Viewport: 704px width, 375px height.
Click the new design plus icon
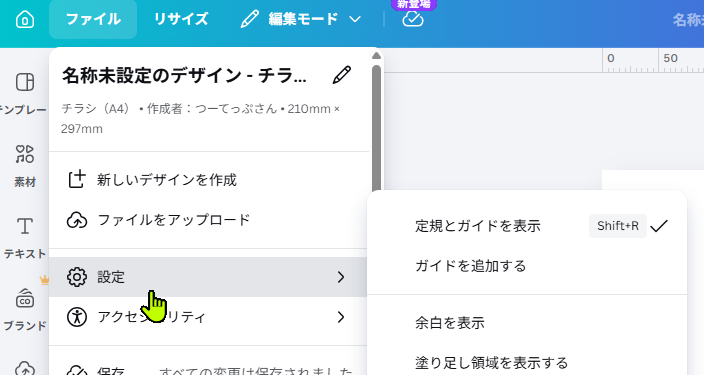point(77,179)
